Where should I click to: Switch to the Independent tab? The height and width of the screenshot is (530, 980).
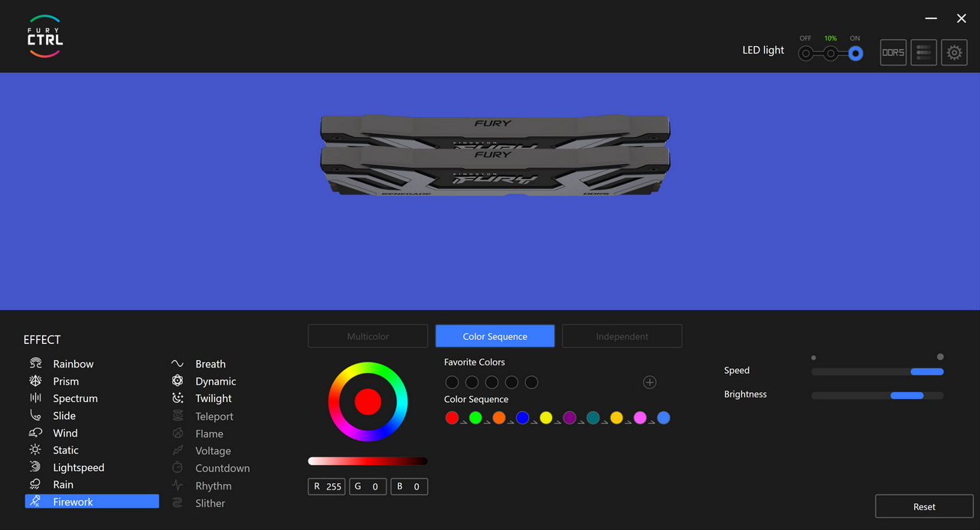tap(622, 336)
